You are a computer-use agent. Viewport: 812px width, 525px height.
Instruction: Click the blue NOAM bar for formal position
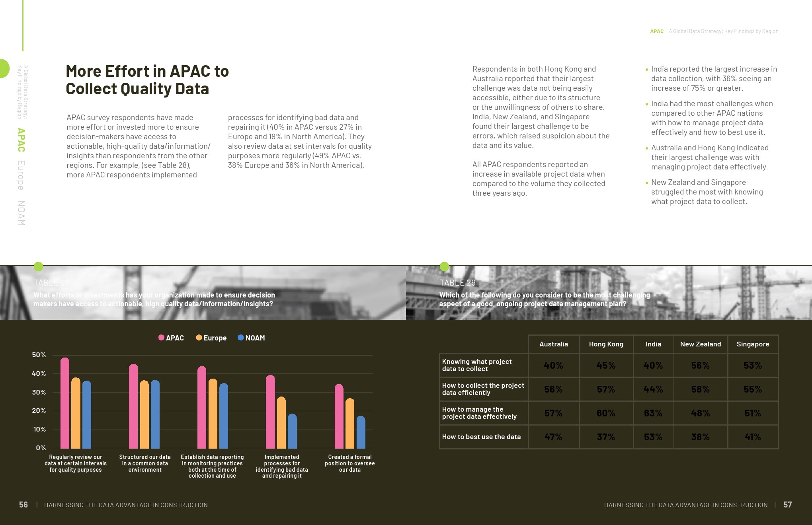click(361, 433)
